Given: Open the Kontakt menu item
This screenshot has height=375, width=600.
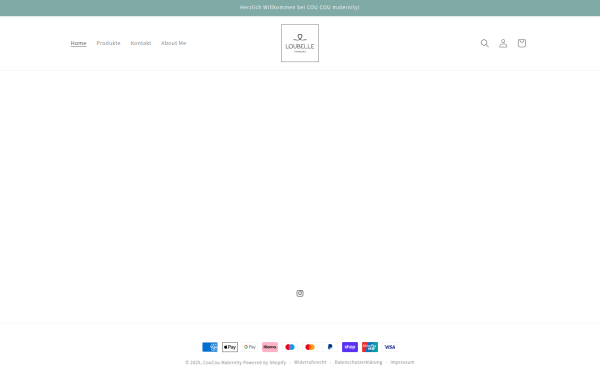Looking at the screenshot, I should (x=141, y=43).
